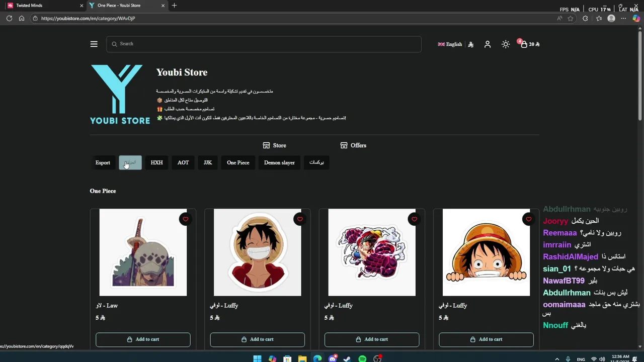Select the HXH category
The width and height of the screenshot is (644, 362).
156,162
